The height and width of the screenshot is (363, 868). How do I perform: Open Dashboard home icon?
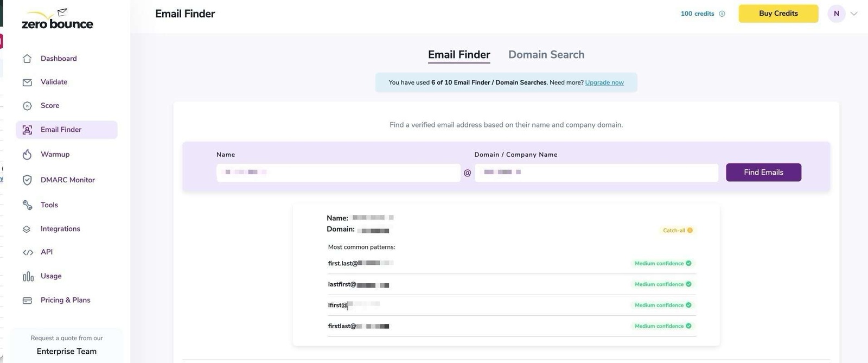tap(27, 59)
